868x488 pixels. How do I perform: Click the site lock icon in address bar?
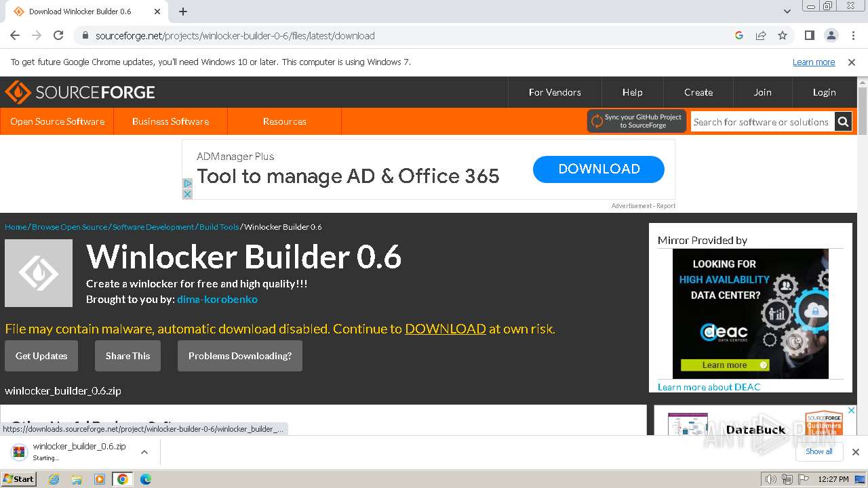(x=85, y=35)
